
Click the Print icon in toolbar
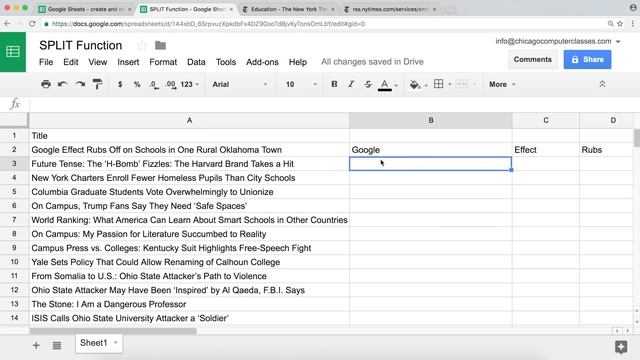tap(46, 84)
